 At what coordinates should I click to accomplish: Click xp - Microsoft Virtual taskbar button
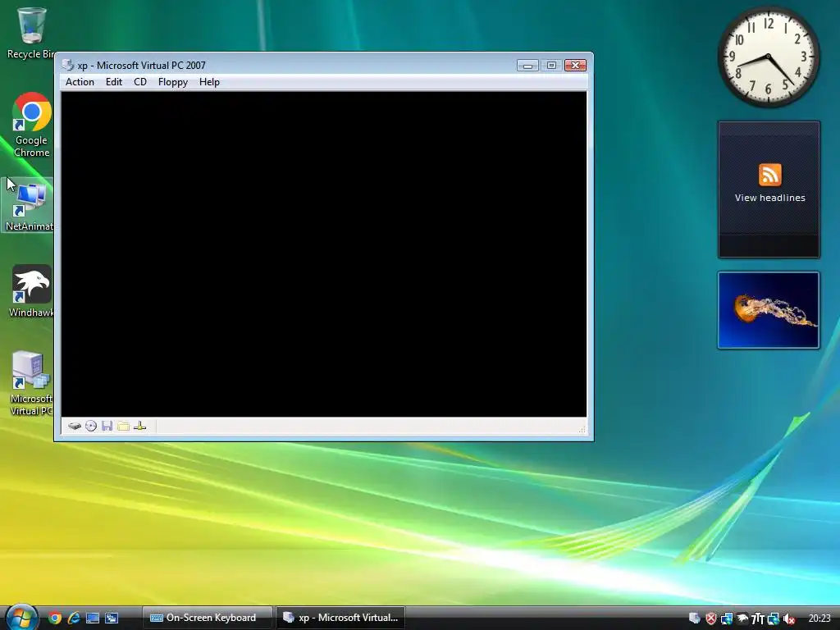340,618
